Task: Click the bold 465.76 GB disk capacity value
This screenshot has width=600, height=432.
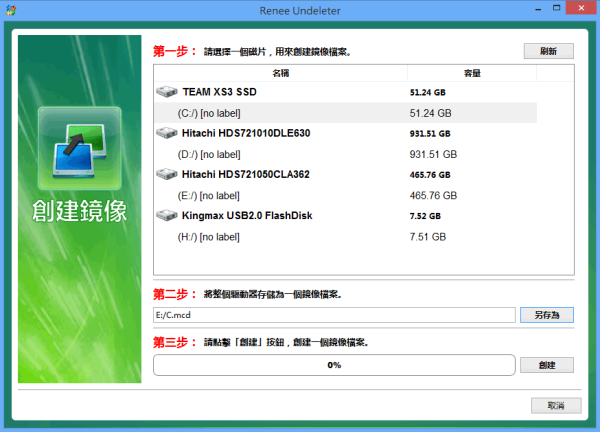Action: (430, 175)
